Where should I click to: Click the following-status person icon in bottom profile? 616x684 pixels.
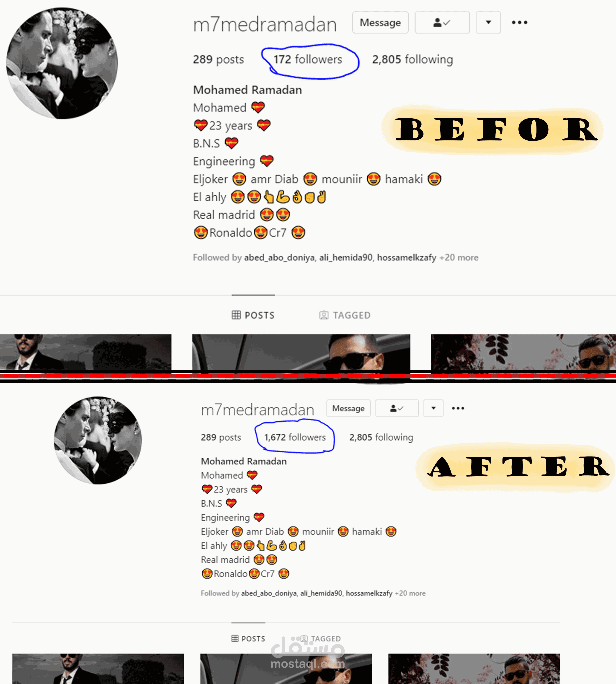point(397,408)
